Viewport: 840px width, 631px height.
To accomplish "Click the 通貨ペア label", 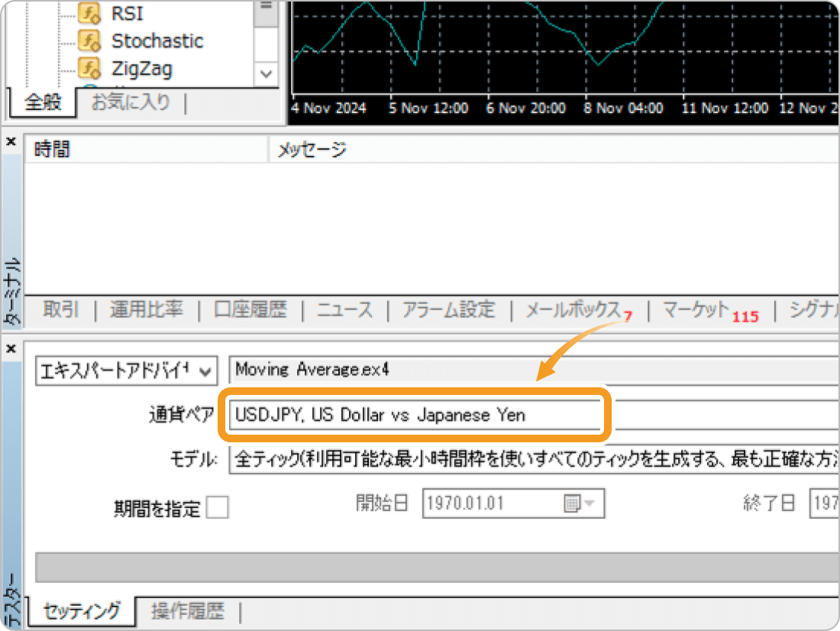I will (182, 414).
